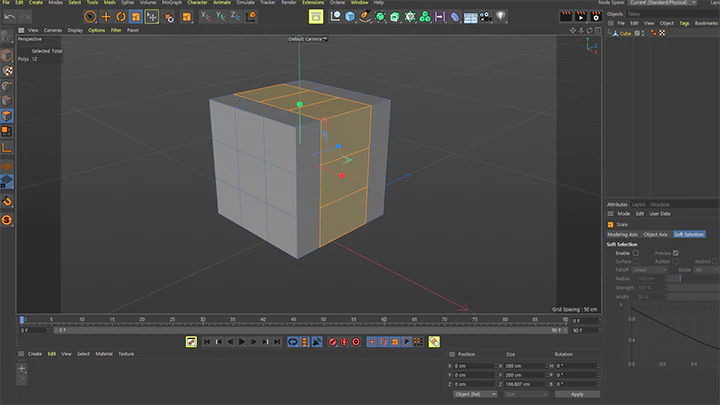Add a Light object
The height and width of the screenshot is (405, 720).
point(501,17)
